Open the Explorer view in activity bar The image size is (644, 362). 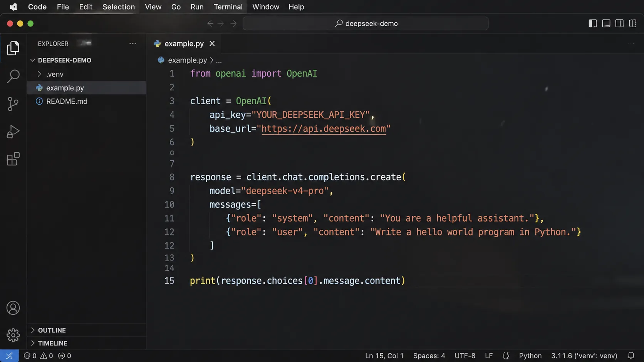(13, 48)
